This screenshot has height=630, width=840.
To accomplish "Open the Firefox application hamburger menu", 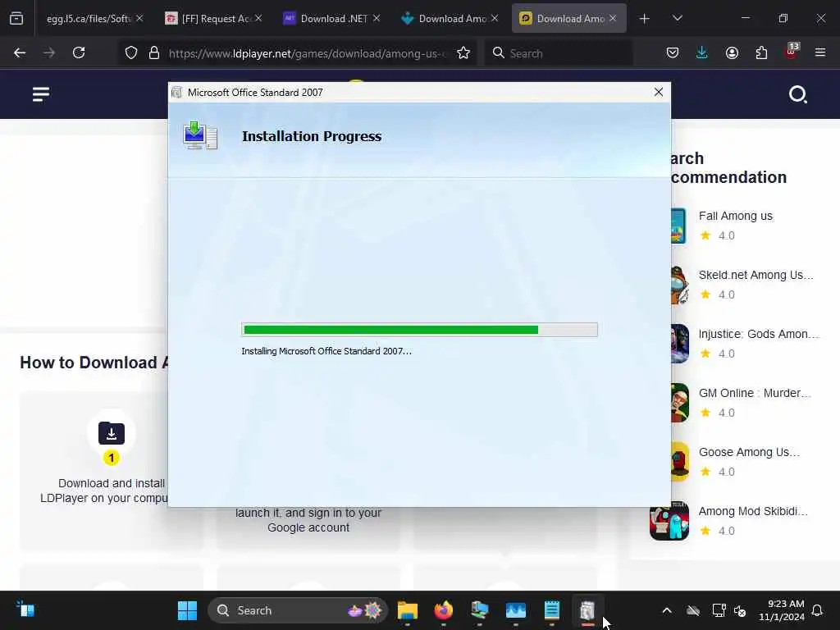I will pos(820,53).
